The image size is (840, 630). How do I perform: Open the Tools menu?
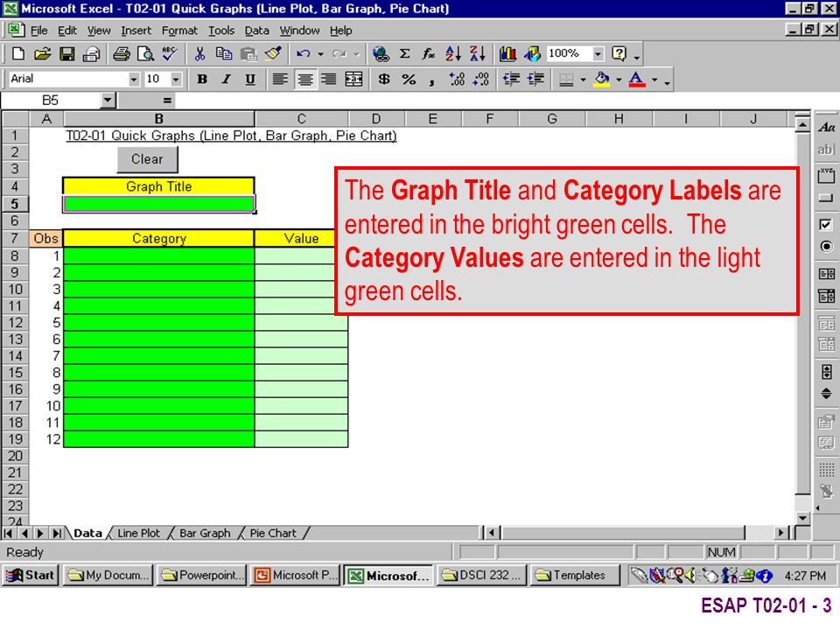(x=221, y=31)
